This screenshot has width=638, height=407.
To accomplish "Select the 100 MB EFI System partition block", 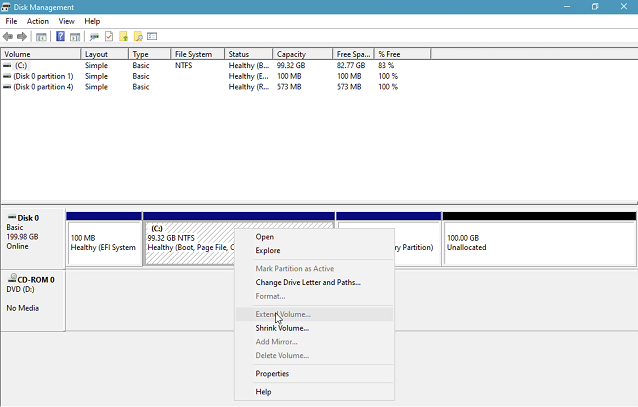I will [103, 242].
